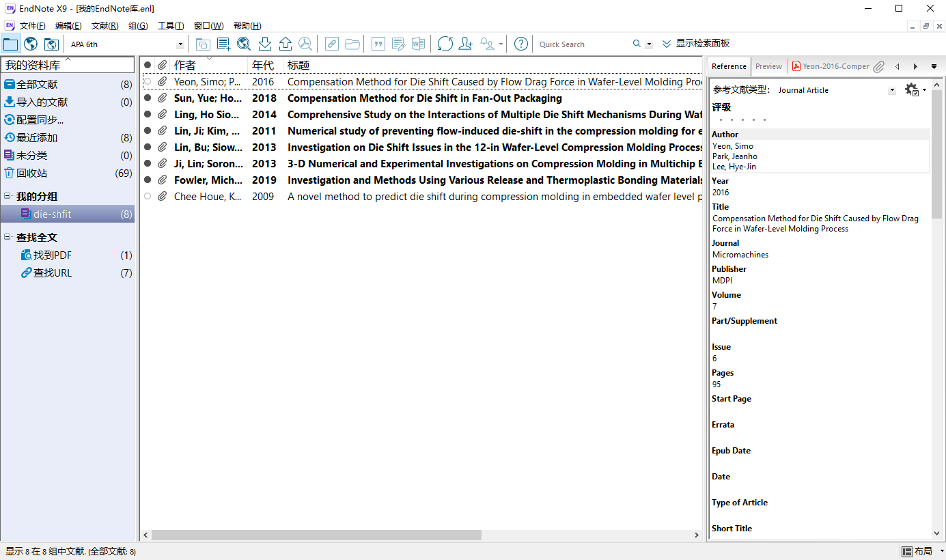Sort by 标题 column header
This screenshot has width=946, height=560.
point(493,65)
